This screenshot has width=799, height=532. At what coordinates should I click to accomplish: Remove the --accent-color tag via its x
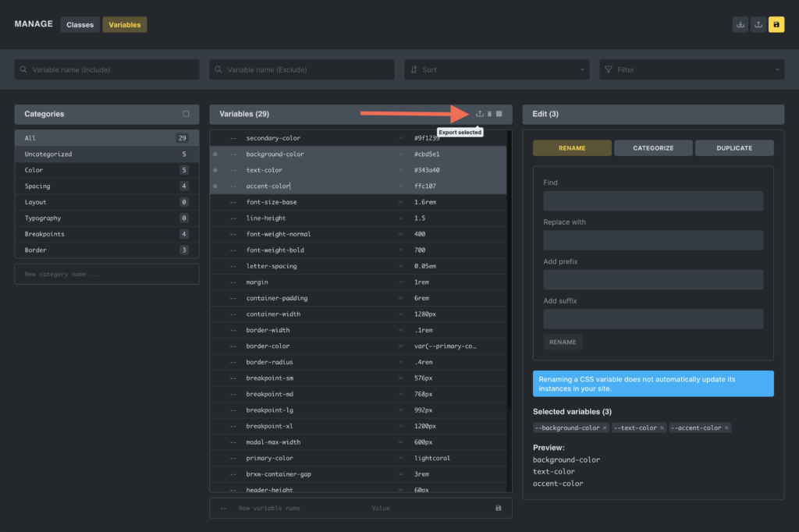coord(726,428)
